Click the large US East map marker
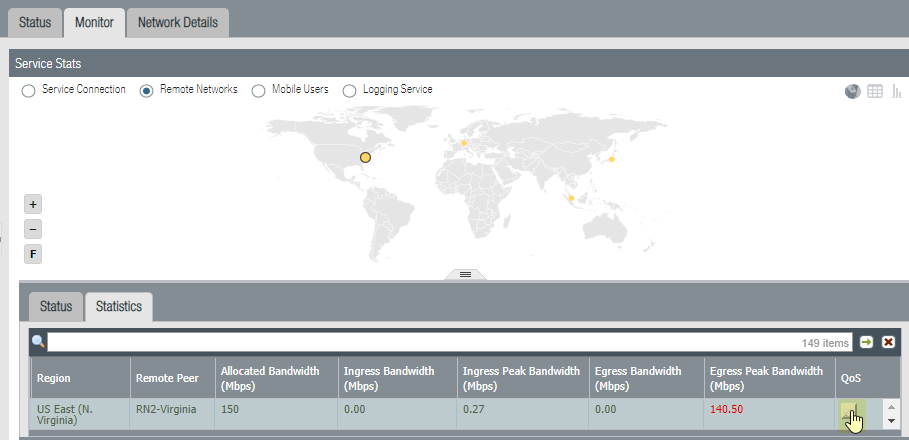The image size is (909, 440). point(365,158)
